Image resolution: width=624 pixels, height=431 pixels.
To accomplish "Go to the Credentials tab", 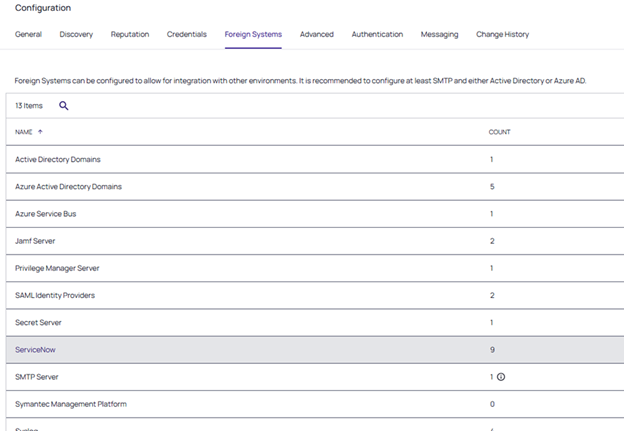I will coord(187,34).
